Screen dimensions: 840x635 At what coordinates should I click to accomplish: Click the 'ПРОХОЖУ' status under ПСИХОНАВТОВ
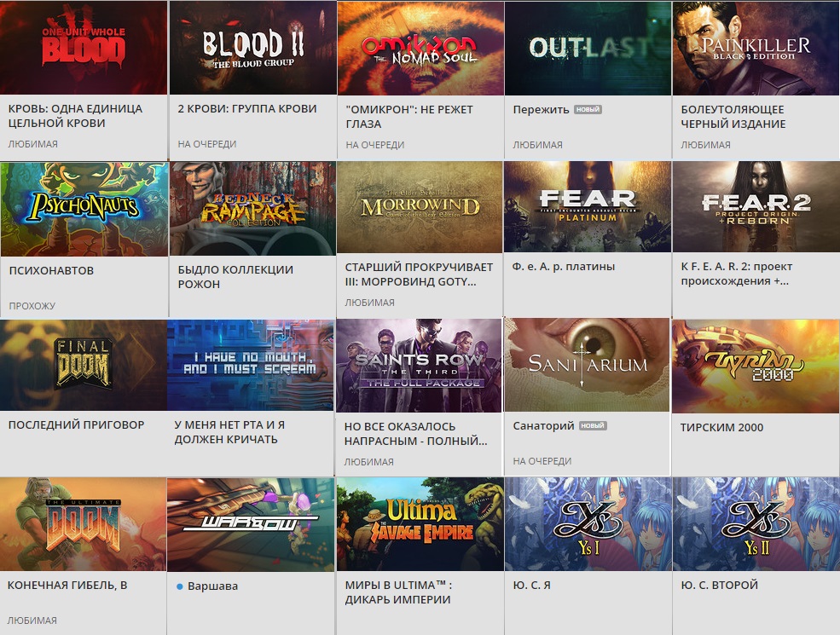pos(32,306)
